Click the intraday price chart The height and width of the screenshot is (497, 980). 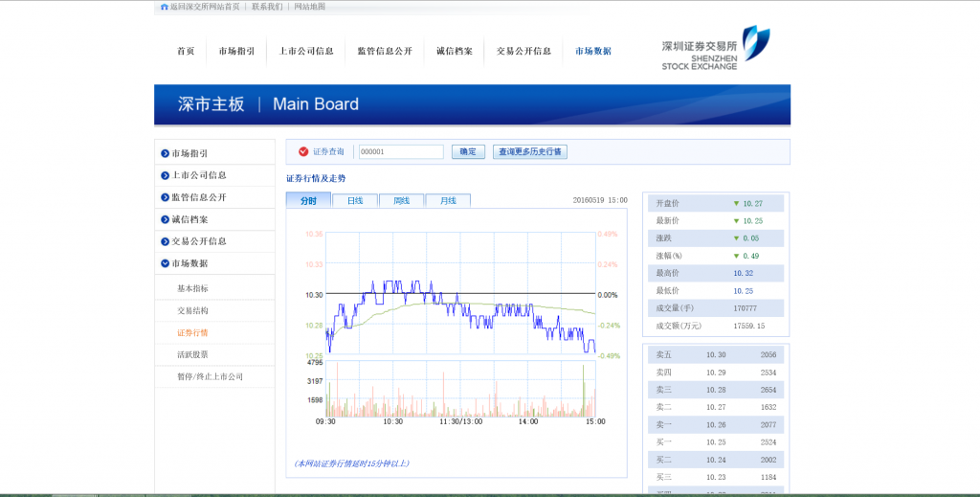460,294
